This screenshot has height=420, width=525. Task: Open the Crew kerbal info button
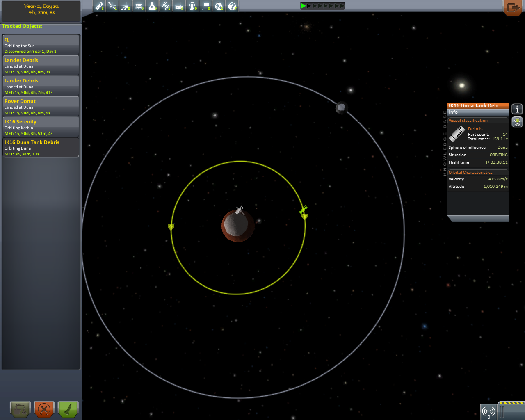[517, 122]
